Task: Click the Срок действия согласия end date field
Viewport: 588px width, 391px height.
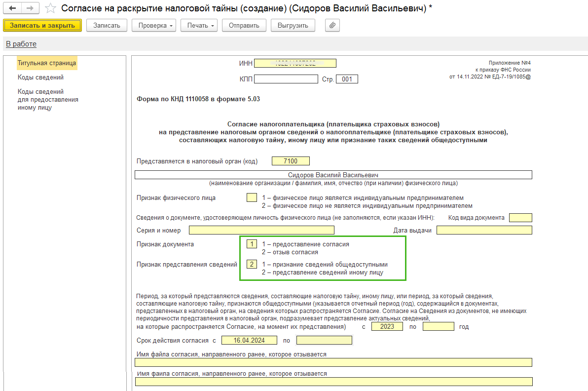Action: click(324, 340)
